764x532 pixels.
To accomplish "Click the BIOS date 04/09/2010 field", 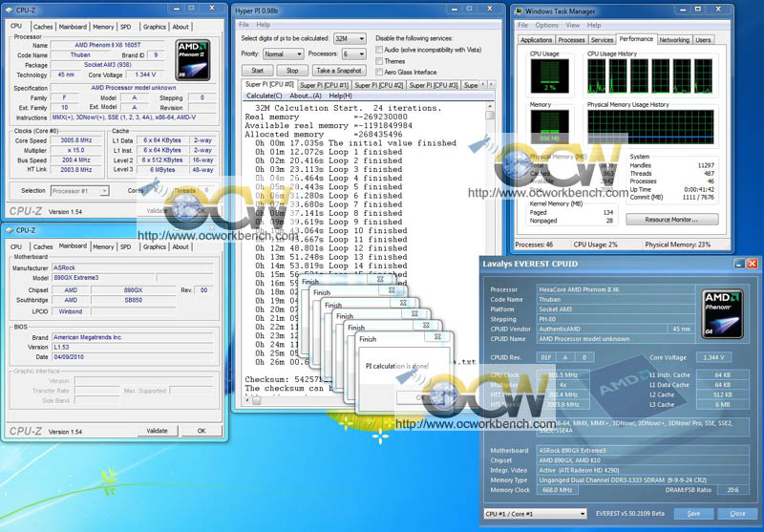I will [x=133, y=357].
